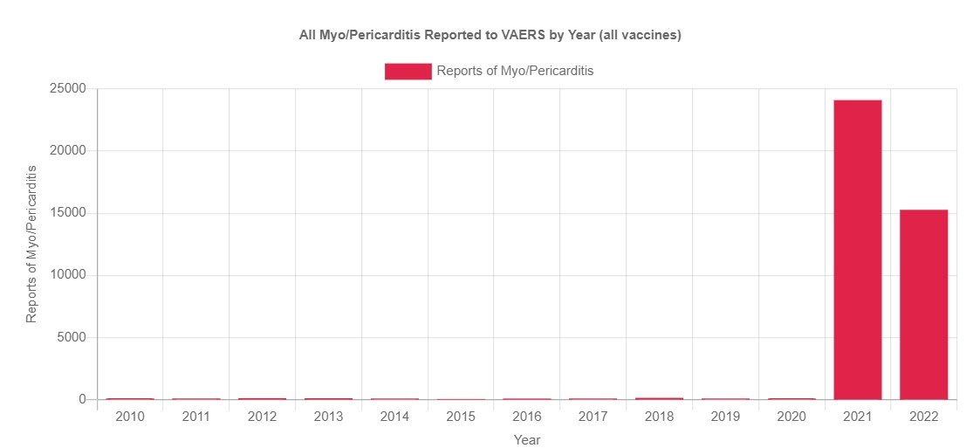Click the 25000 y-axis tick label
Image resolution: width=980 pixels, height=448 pixels.
point(65,89)
